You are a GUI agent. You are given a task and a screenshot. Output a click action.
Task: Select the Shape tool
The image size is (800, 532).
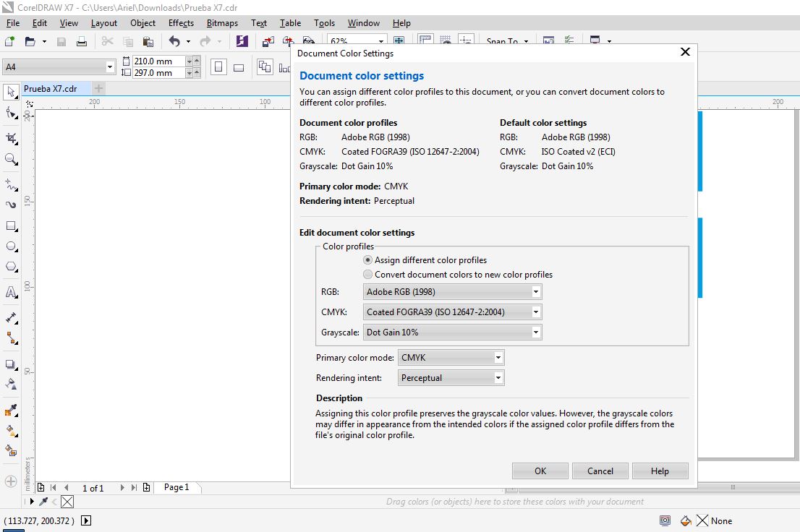[x=11, y=113]
